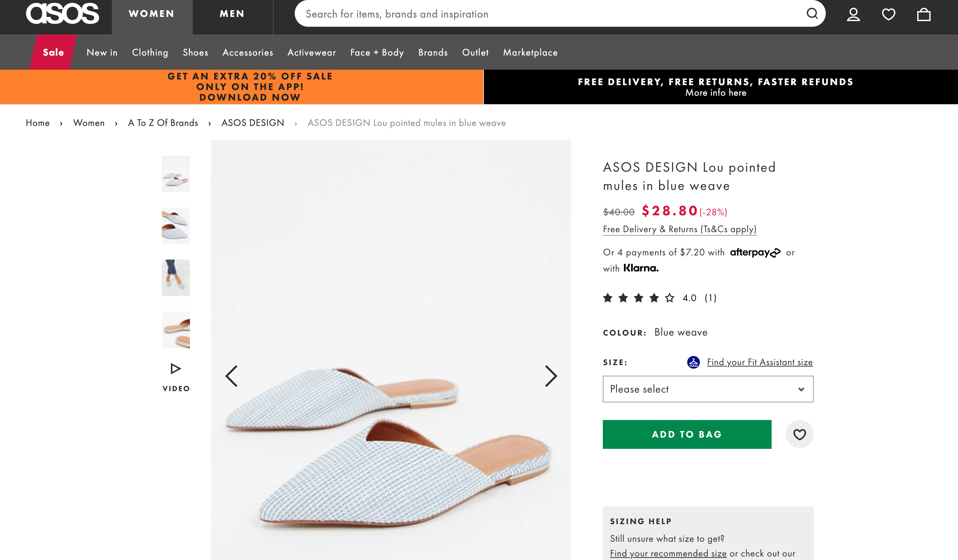Play the product video
This screenshot has width=958, height=560.
pyautogui.click(x=175, y=376)
